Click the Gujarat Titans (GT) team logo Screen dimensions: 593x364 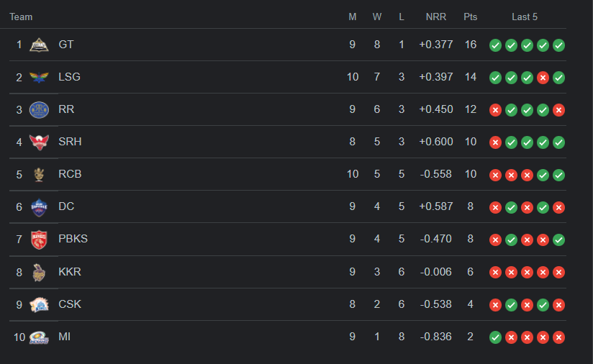38,45
